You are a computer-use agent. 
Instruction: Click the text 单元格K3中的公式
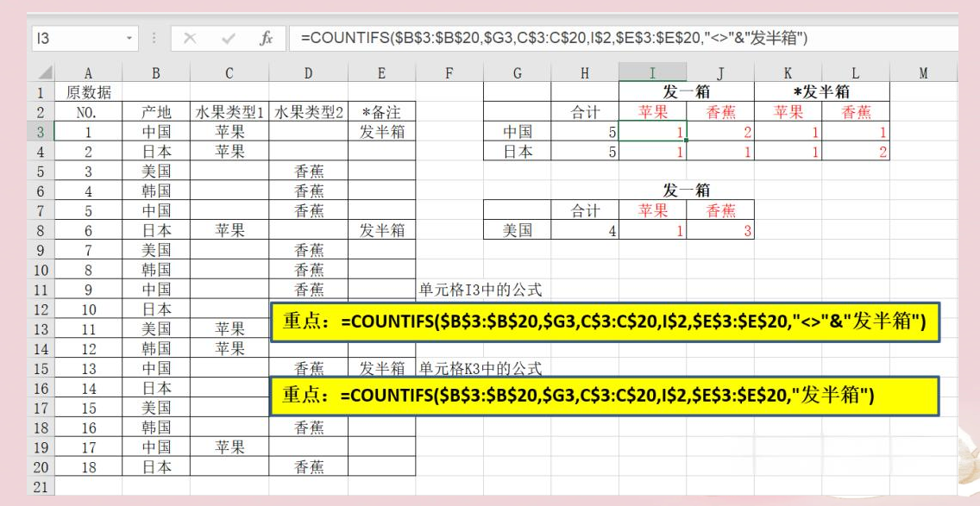pos(480,369)
